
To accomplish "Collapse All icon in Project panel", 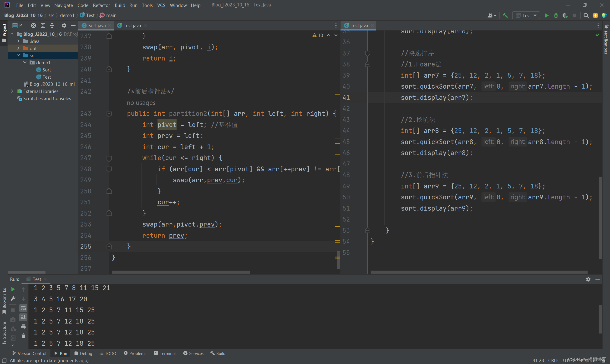I will [x=52, y=25].
